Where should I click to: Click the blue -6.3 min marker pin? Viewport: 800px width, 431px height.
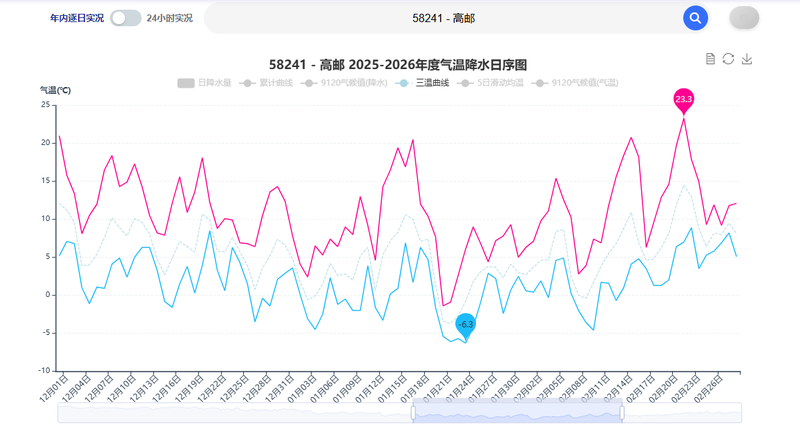465,325
